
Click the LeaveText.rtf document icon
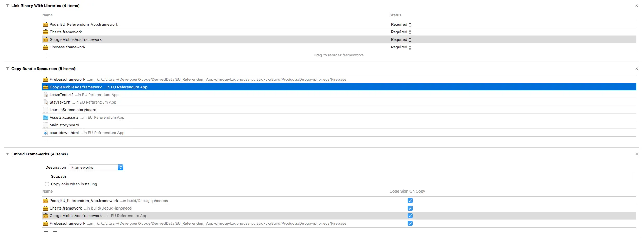point(45,95)
